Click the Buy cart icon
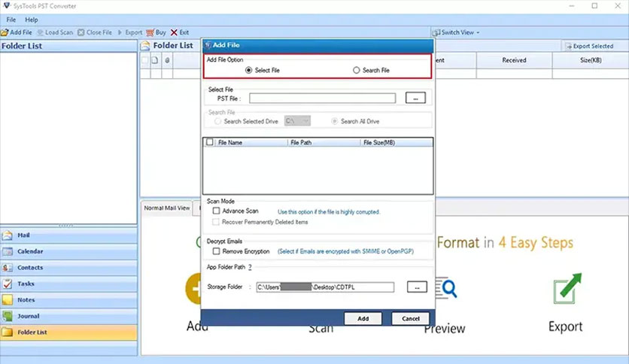The image size is (629, 364). pyautogui.click(x=150, y=32)
